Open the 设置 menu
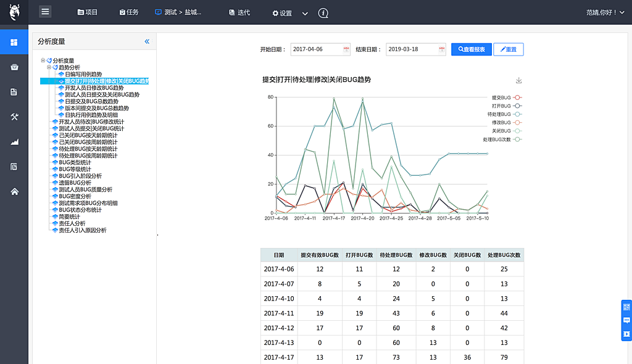 pyautogui.click(x=282, y=14)
